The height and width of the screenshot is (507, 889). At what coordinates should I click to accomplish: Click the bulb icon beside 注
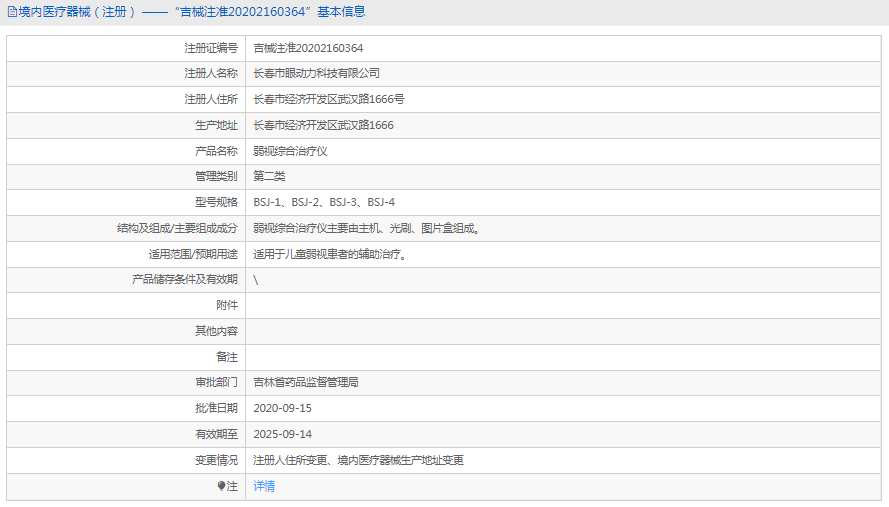tap(222, 486)
